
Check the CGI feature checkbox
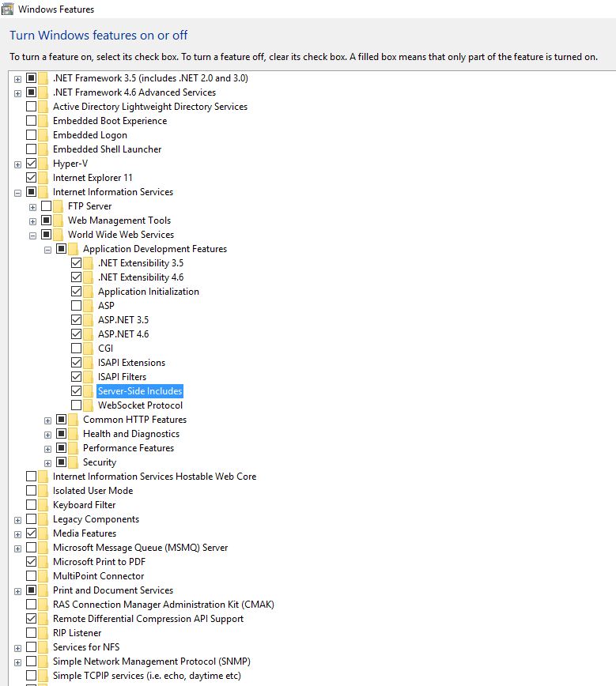point(76,349)
